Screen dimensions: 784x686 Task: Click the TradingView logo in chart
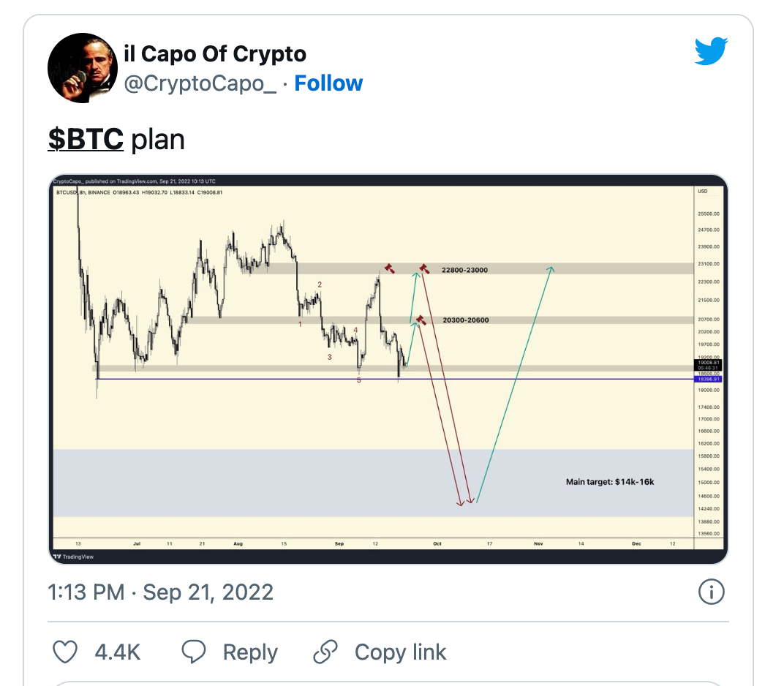pyautogui.click(x=73, y=557)
